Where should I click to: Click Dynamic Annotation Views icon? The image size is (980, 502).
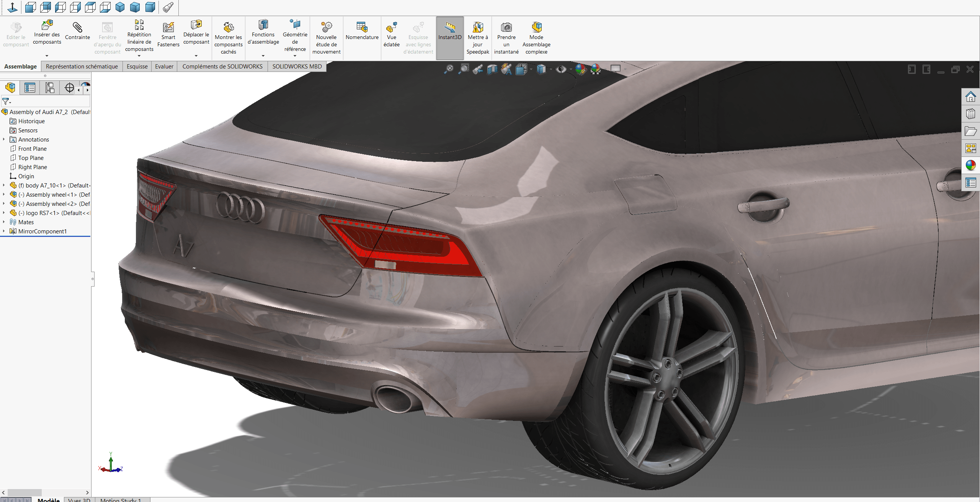tap(506, 69)
